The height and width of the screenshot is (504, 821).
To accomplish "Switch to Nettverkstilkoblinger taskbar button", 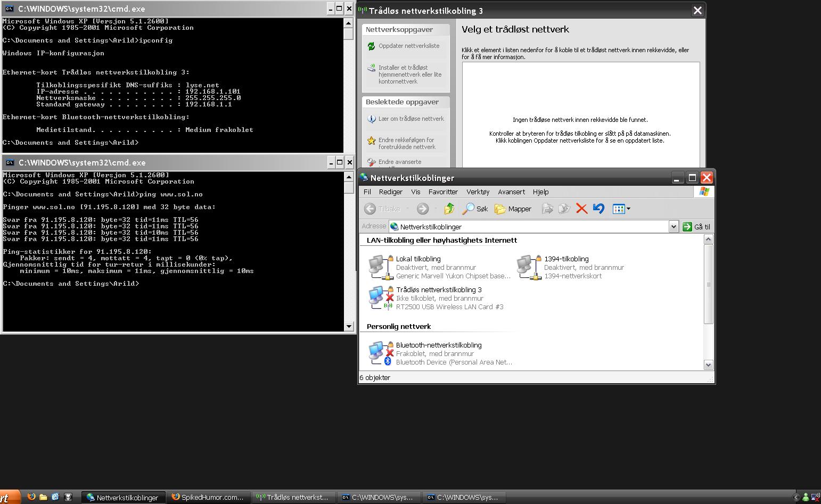I will pyautogui.click(x=124, y=497).
